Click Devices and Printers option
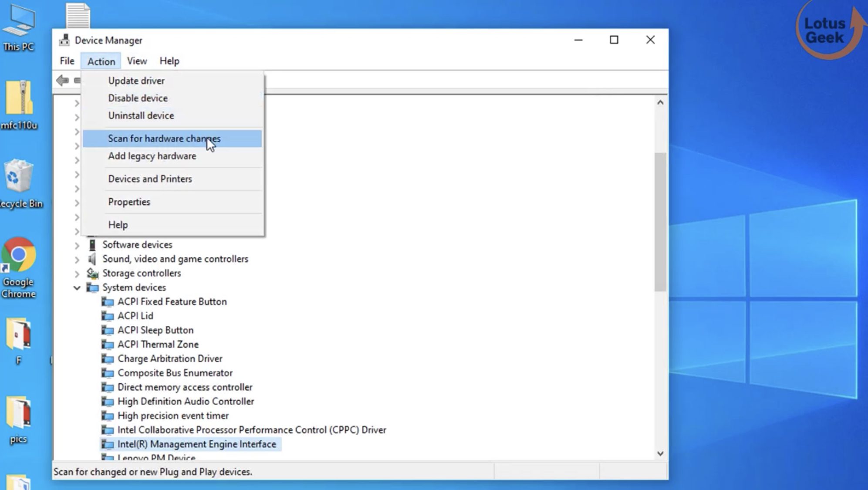This screenshot has height=490, width=868. (150, 178)
